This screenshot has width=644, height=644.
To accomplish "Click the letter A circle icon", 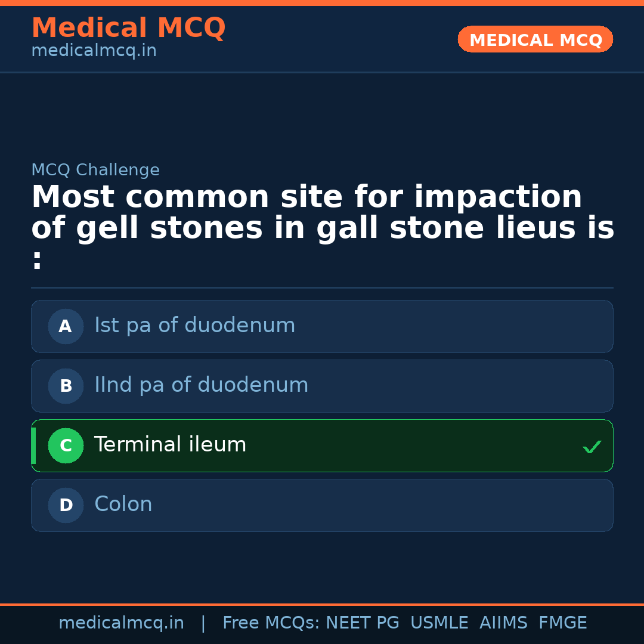I will point(66,326).
